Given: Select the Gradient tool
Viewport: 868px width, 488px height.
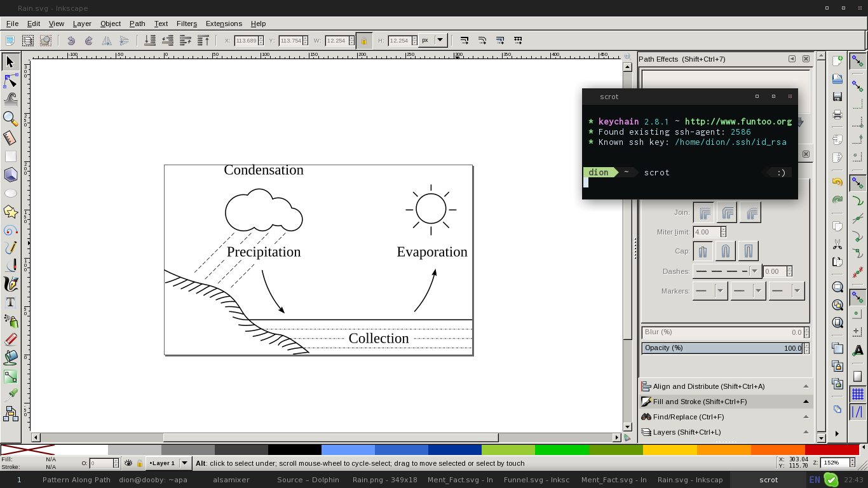Looking at the screenshot, I should [x=10, y=376].
